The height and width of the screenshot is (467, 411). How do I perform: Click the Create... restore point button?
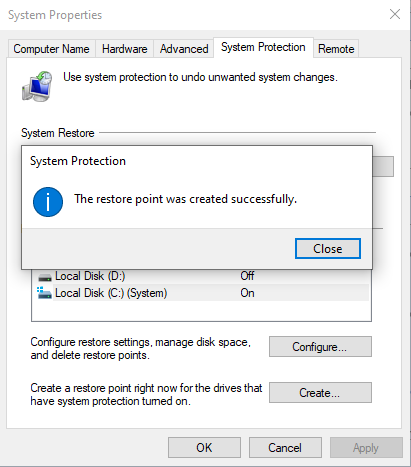[x=320, y=393]
